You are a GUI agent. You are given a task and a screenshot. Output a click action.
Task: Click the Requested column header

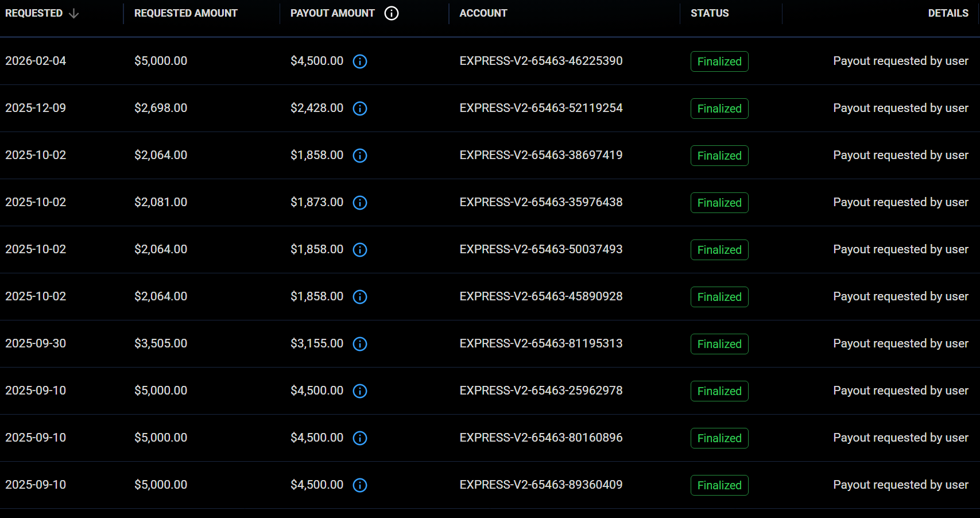point(34,13)
